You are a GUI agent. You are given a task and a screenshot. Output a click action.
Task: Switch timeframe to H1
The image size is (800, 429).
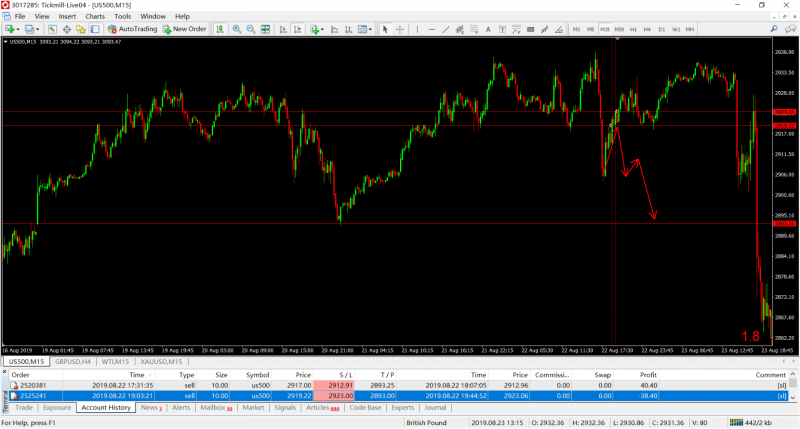coord(633,29)
